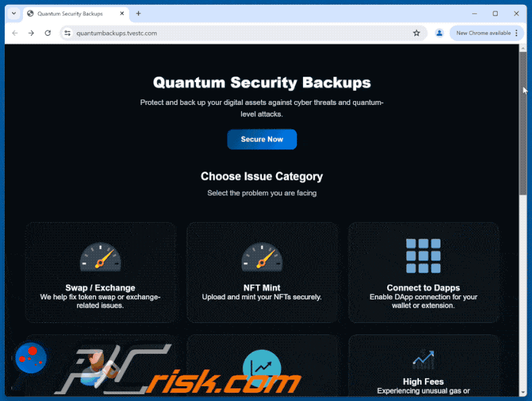The height and width of the screenshot is (401, 532).
Task: Open Chrome three-dot menu
Action: point(517,33)
